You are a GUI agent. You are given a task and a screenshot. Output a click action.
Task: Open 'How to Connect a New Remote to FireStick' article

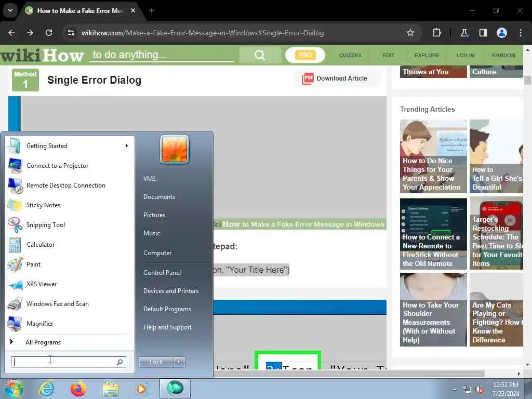point(433,233)
